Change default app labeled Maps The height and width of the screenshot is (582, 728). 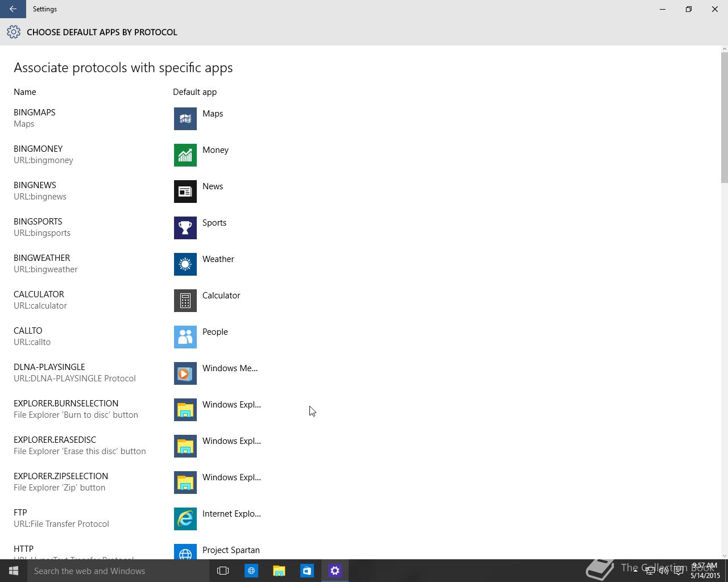[213, 114]
